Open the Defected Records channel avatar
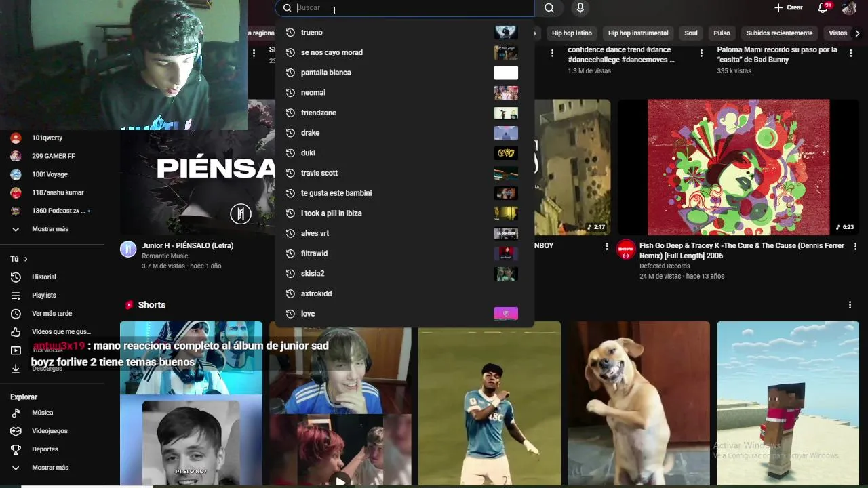Screen dimensions: 868x488 626,249
